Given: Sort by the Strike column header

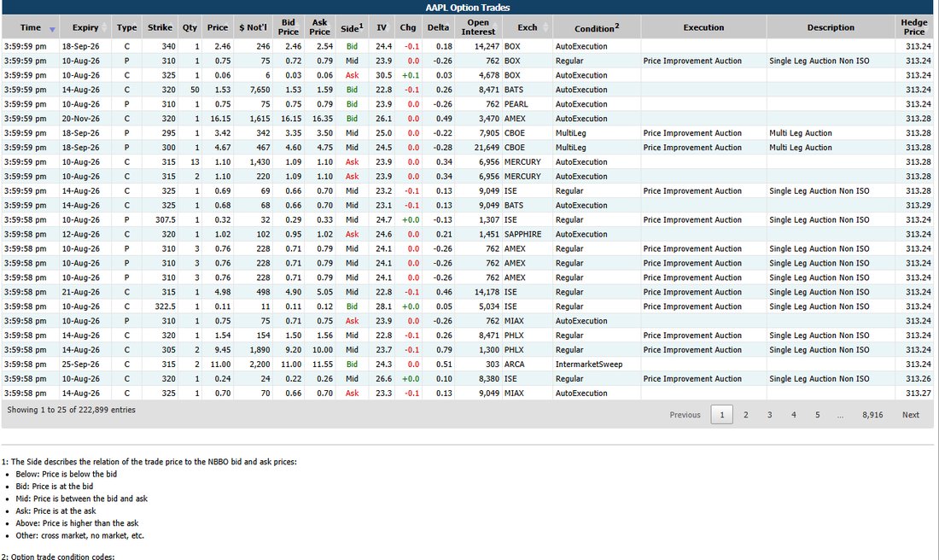Looking at the screenshot, I should click(x=160, y=27).
